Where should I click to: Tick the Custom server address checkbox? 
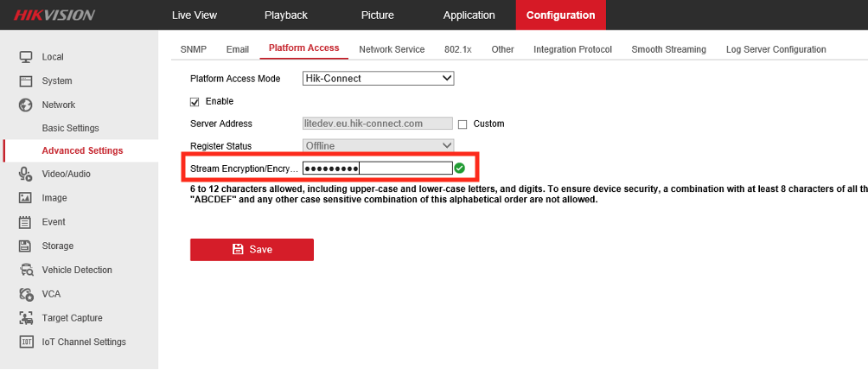click(463, 124)
